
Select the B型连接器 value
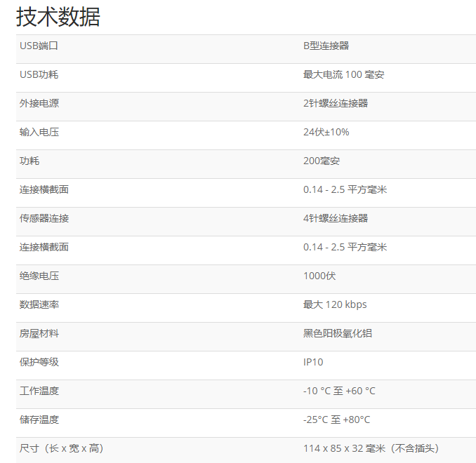click(x=326, y=46)
